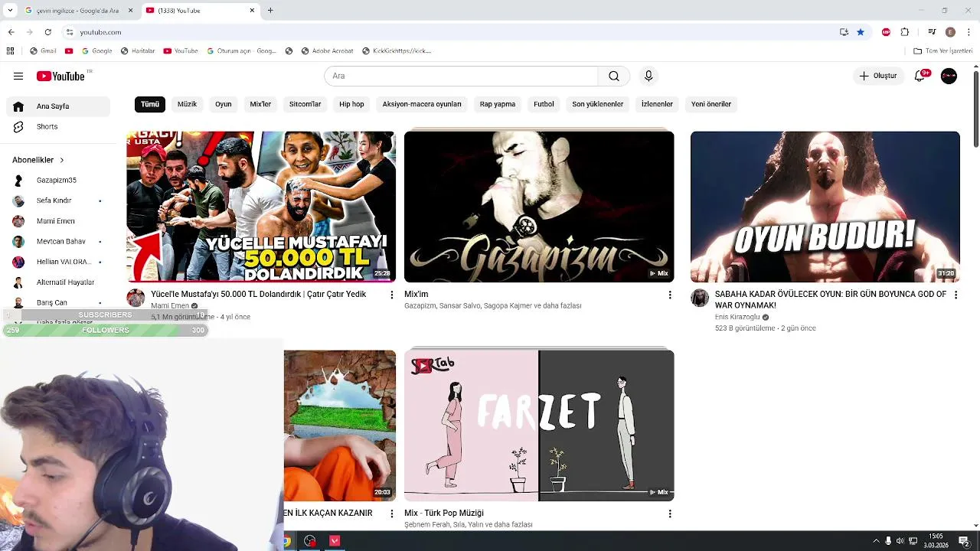Click the install app icon in address bar
The width and height of the screenshot is (980, 551).
pyautogui.click(x=844, y=32)
